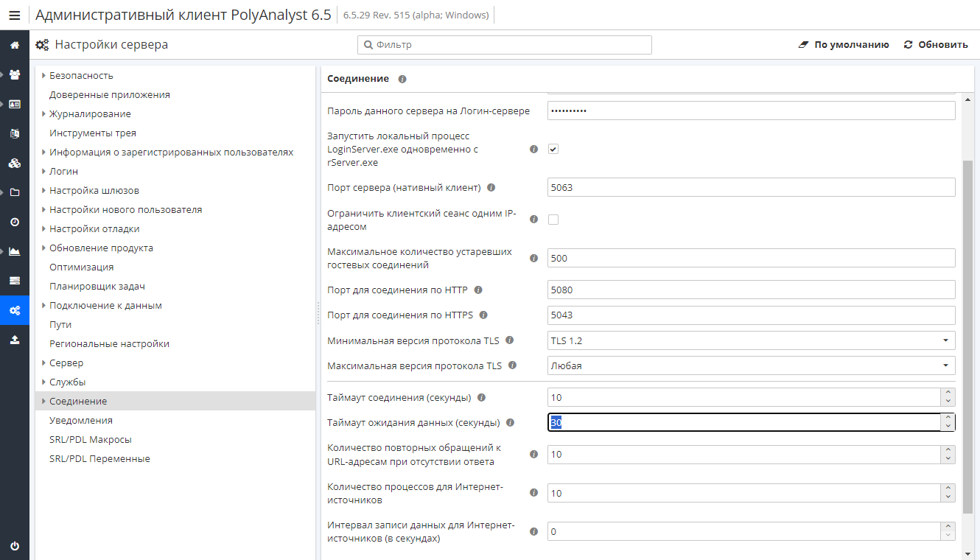Viewport: 980px width, 560px height.
Task: Uncheck Запустить локальный процесс LoginServer.exe checkbox
Action: (x=553, y=149)
